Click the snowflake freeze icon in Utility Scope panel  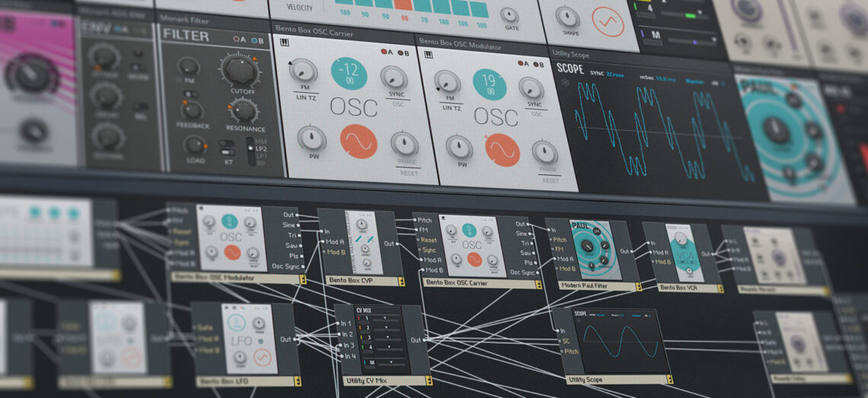coord(565,82)
